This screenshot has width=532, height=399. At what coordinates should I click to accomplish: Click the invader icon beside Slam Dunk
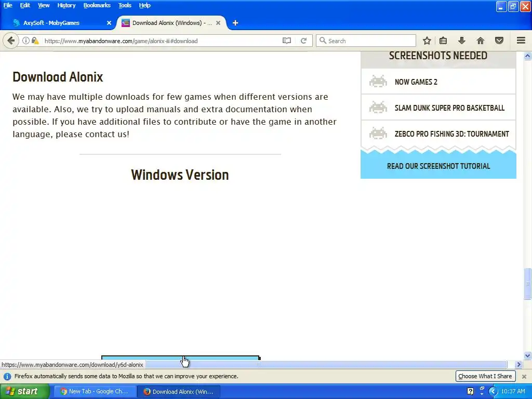(x=378, y=108)
